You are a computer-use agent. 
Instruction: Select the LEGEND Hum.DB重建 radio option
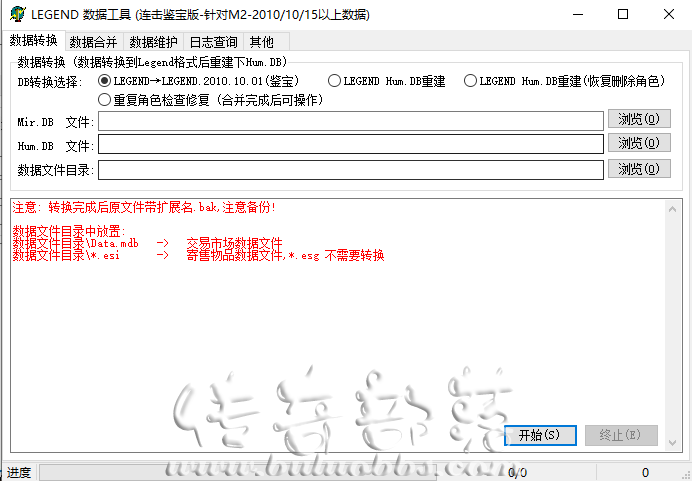coord(387,81)
